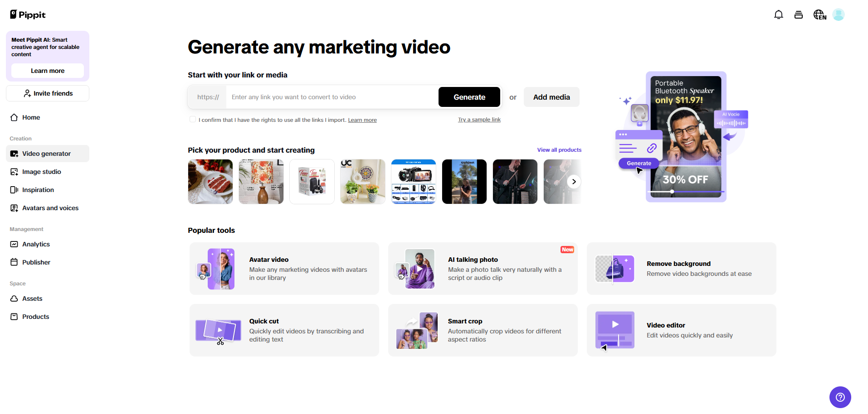Open Assets space
Image resolution: width=868 pixels, height=414 pixels.
click(x=48, y=298)
